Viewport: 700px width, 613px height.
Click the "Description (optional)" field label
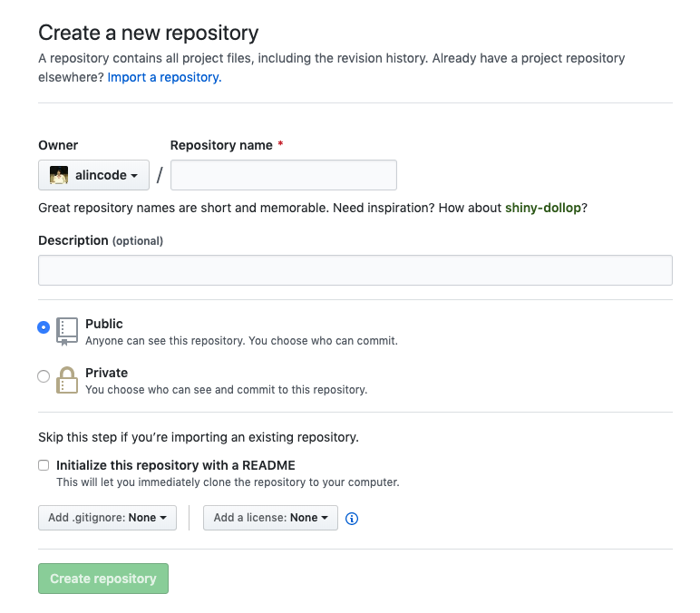(101, 240)
